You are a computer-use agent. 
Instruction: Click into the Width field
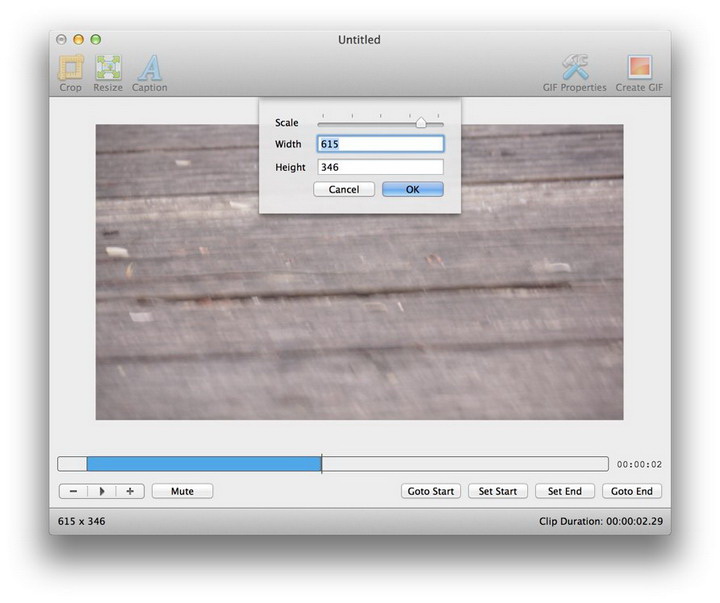pyautogui.click(x=380, y=144)
